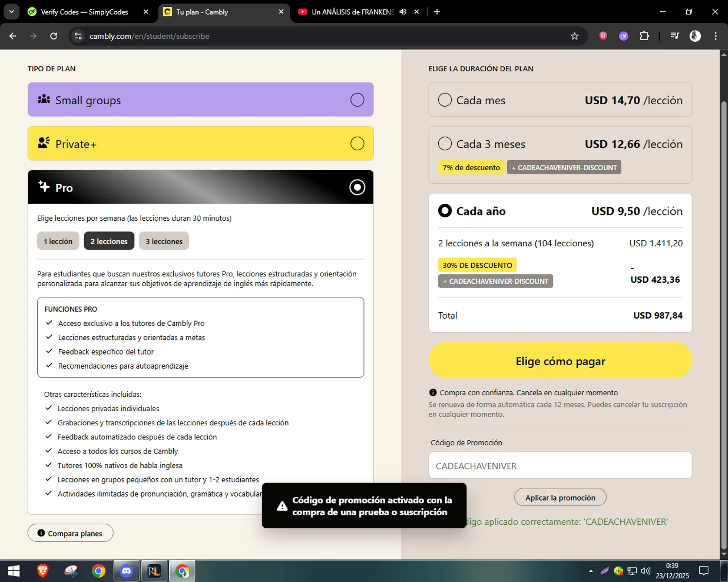Click the warning icon in the toast notification
Image resolution: width=728 pixels, height=582 pixels.
(x=282, y=506)
